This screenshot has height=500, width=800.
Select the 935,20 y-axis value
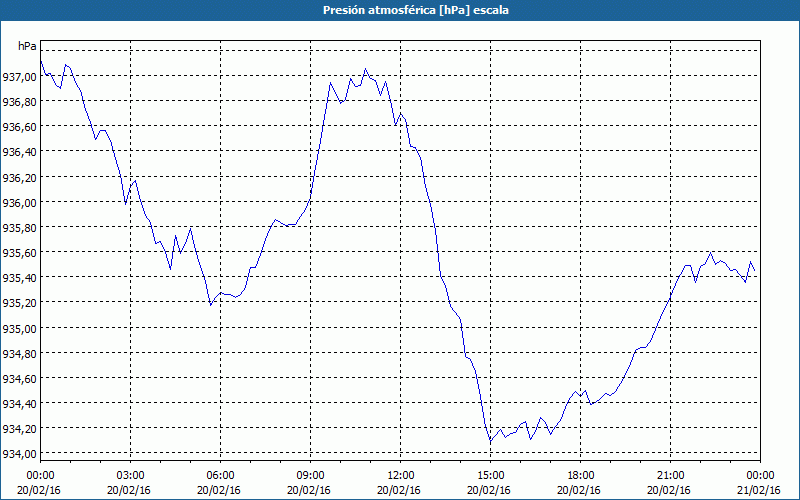pyautogui.click(x=19, y=303)
